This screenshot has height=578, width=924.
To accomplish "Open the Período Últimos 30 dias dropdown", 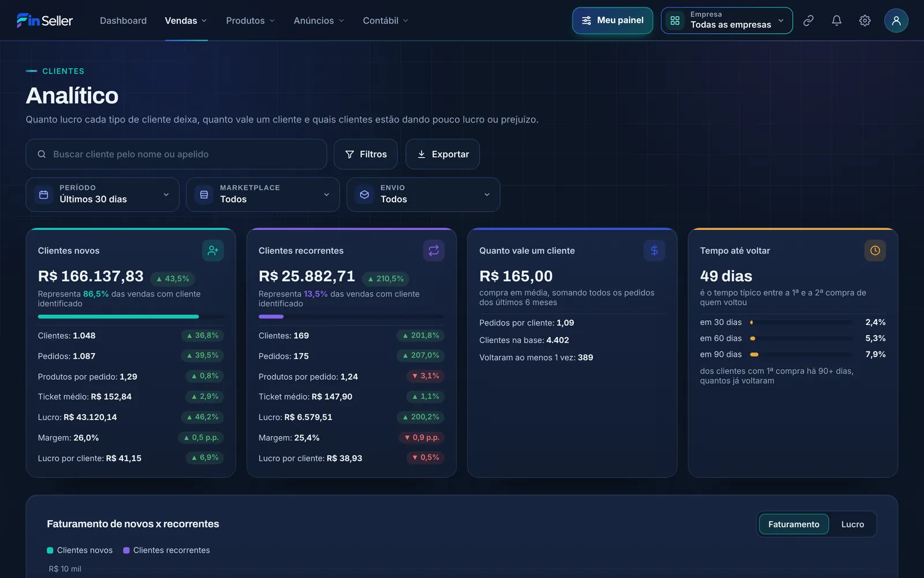I will [x=102, y=194].
